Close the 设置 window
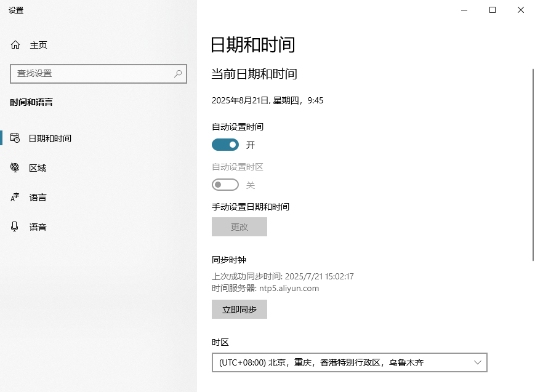Screen dimensions: 535x392 coord(521,10)
